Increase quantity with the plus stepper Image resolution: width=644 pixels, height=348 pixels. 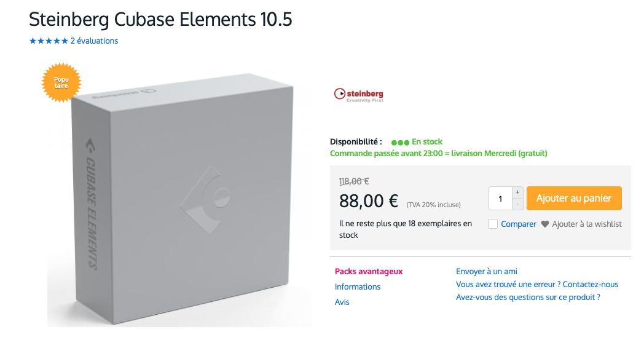(517, 192)
